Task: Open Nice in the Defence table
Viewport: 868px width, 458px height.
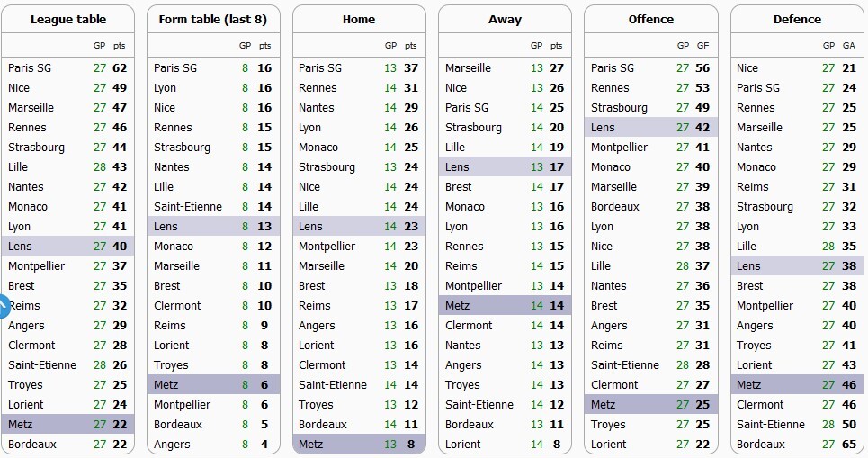Action: pyautogui.click(x=747, y=68)
